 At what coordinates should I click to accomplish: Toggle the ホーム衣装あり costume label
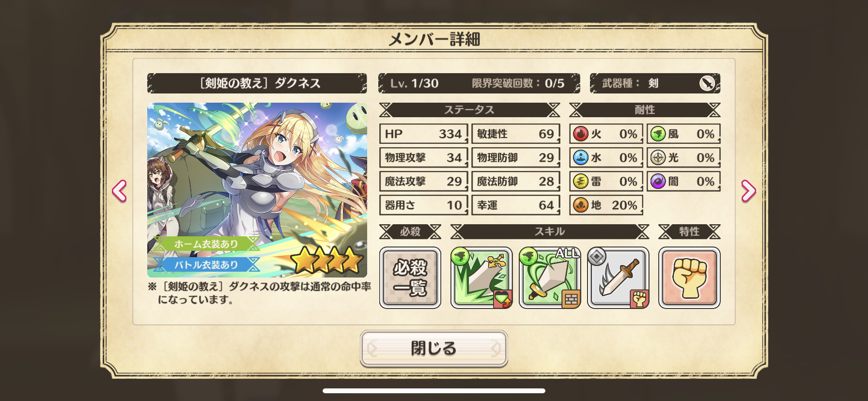[x=206, y=244]
